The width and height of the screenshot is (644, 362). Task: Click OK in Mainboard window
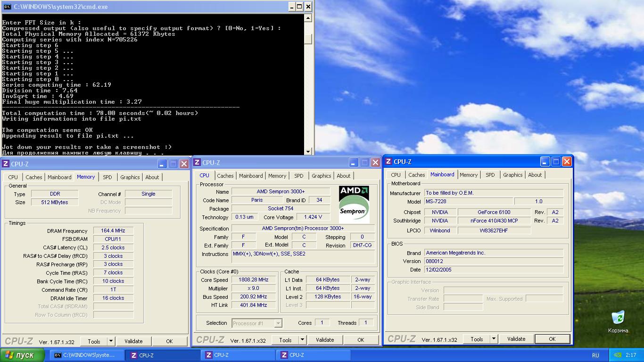point(552,339)
